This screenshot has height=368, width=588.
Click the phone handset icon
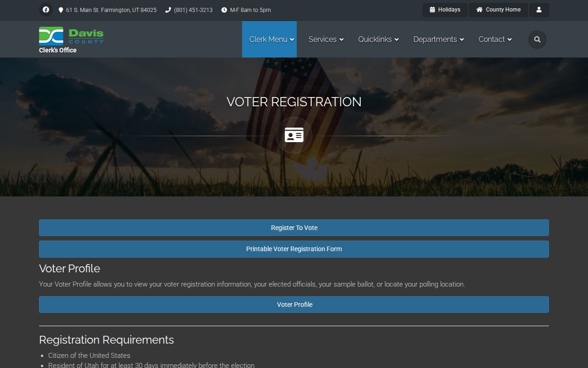tap(168, 10)
